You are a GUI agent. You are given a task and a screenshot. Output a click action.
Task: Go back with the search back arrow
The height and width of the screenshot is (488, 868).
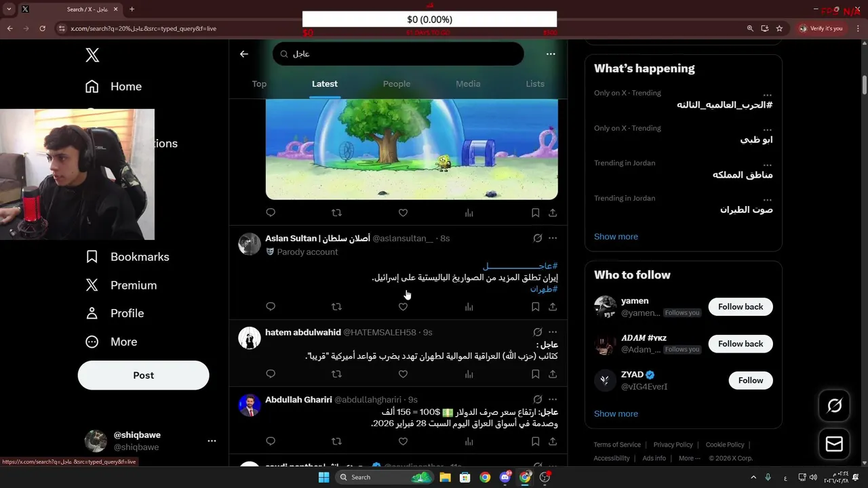coord(244,54)
